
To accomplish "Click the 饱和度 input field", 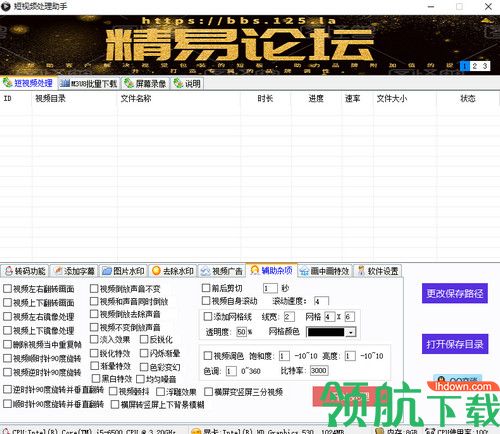I will [284, 356].
